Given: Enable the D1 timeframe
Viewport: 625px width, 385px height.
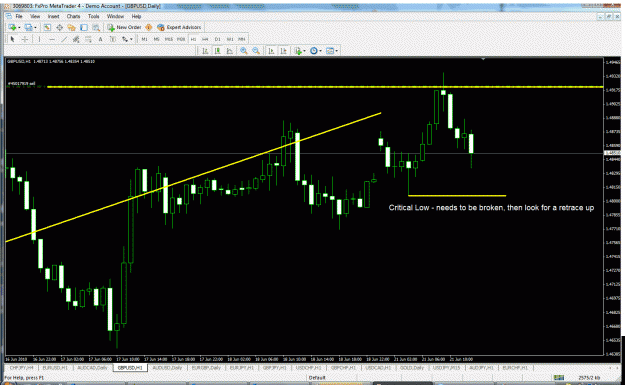Looking at the screenshot, I should 217,39.
